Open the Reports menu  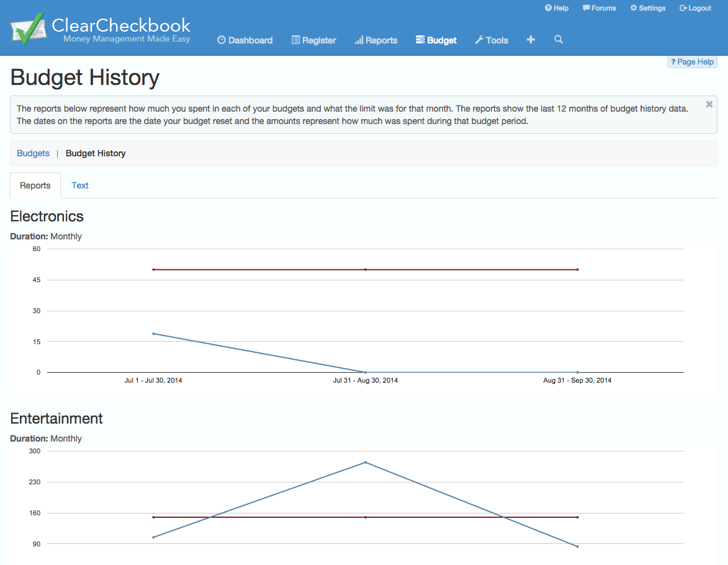click(x=376, y=40)
